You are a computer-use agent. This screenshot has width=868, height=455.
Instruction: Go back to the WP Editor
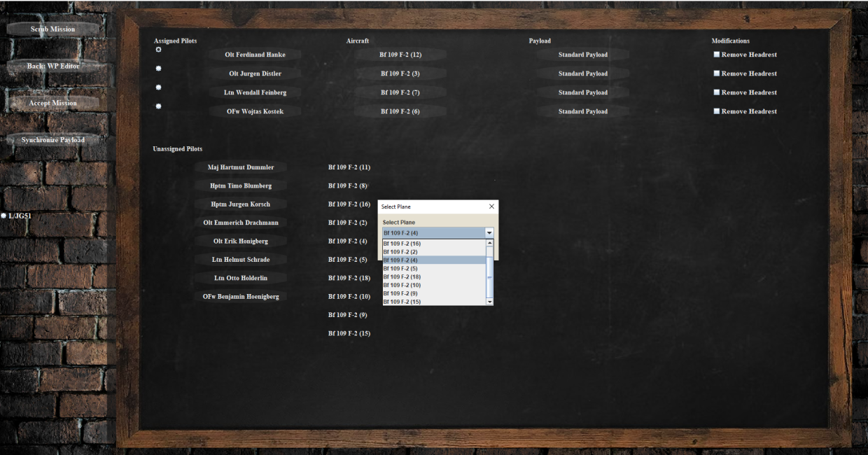click(53, 66)
